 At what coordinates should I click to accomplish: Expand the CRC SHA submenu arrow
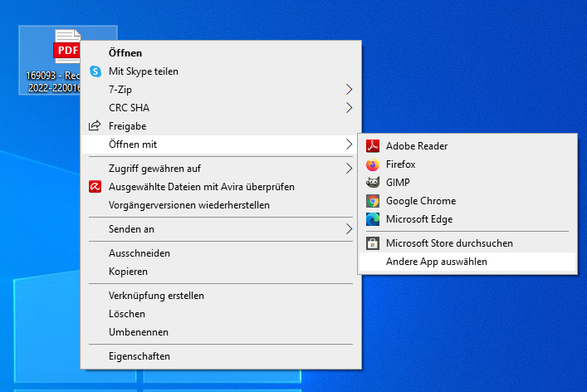(349, 108)
